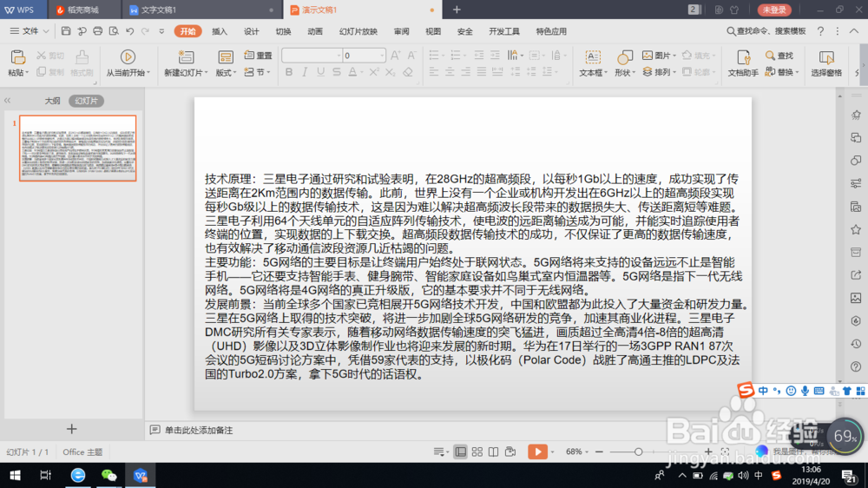Select slide 1 thumbnail
This screenshot has width=868, height=488.
pos(77,148)
